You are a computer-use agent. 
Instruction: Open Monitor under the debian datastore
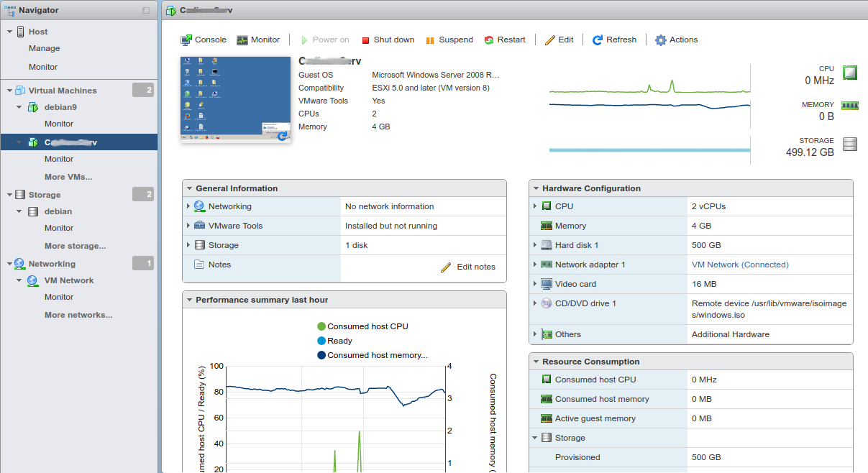coord(59,228)
